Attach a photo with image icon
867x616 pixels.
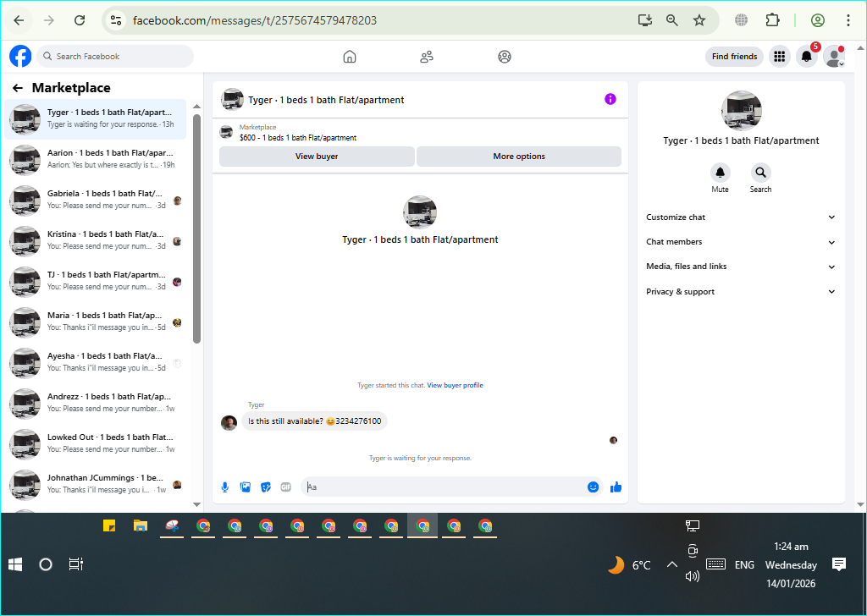pyautogui.click(x=246, y=487)
